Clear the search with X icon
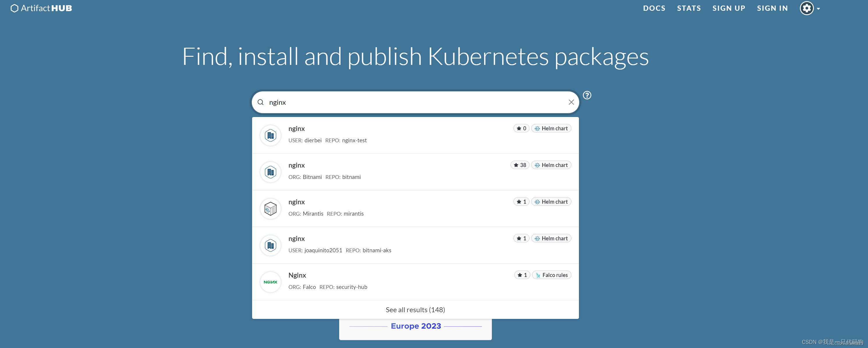This screenshot has width=868, height=348. pyautogui.click(x=571, y=102)
